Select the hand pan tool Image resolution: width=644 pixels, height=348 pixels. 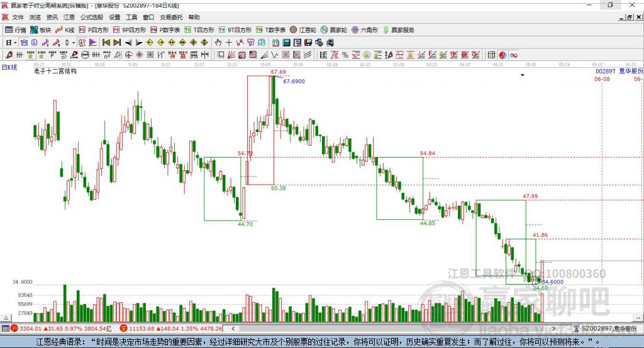pos(218,43)
